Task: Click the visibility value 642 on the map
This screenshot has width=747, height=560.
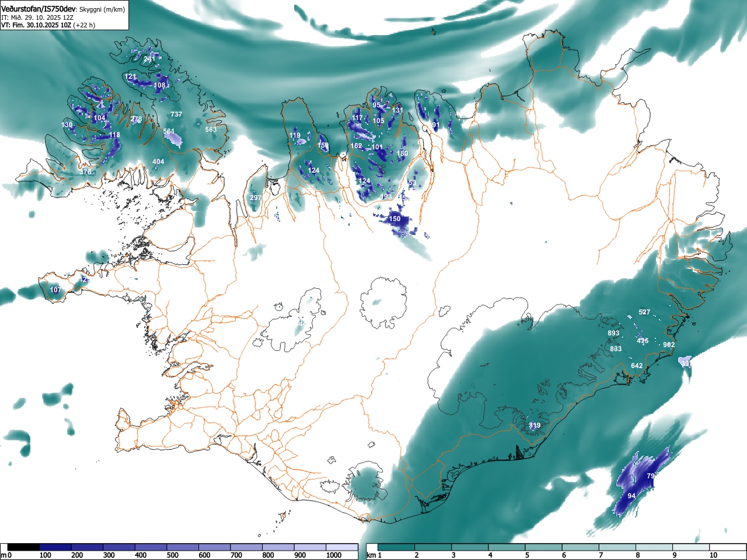Action: [637, 366]
